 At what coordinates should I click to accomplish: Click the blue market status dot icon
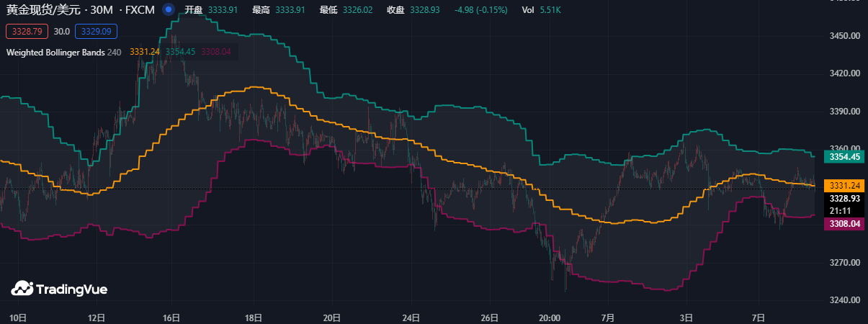point(168,10)
